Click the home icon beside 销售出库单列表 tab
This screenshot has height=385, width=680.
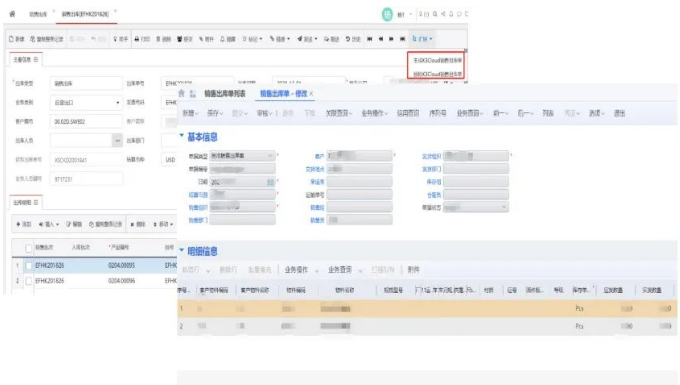(182, 93)
